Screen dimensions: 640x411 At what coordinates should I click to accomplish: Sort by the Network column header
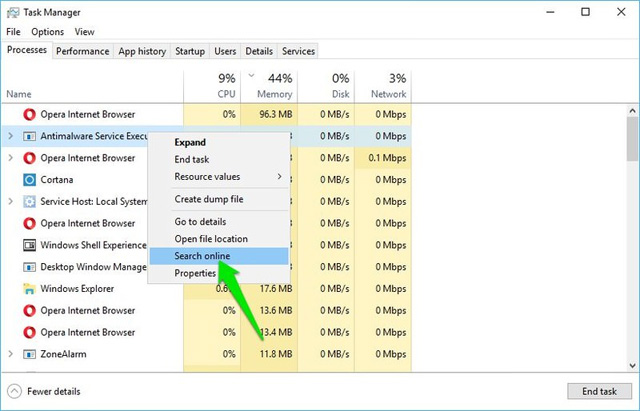click(383, 87)
